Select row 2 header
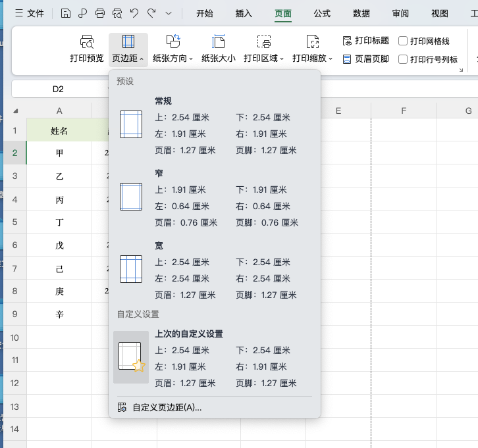Screen dimensions: 478x448 tap(14, 153)
